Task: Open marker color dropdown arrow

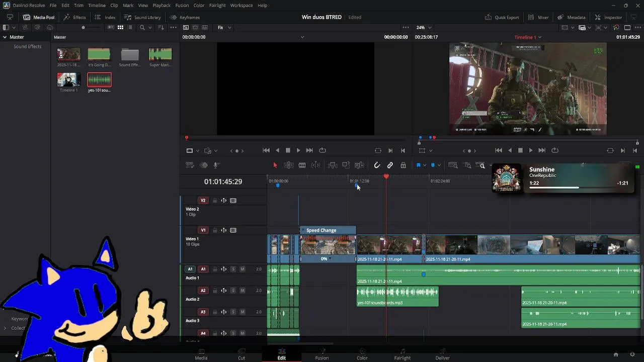Action: [x=438, y=165]
